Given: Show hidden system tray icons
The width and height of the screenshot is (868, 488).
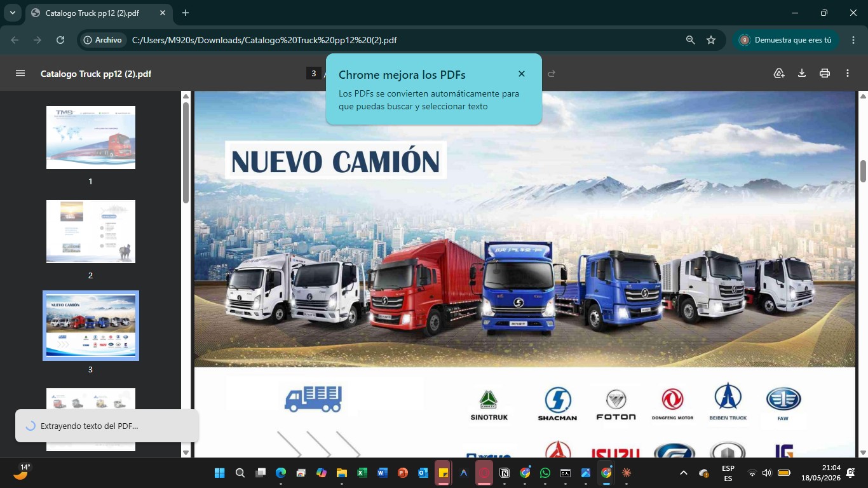Looking at the screenshot, I should click(x=684, y=473).
